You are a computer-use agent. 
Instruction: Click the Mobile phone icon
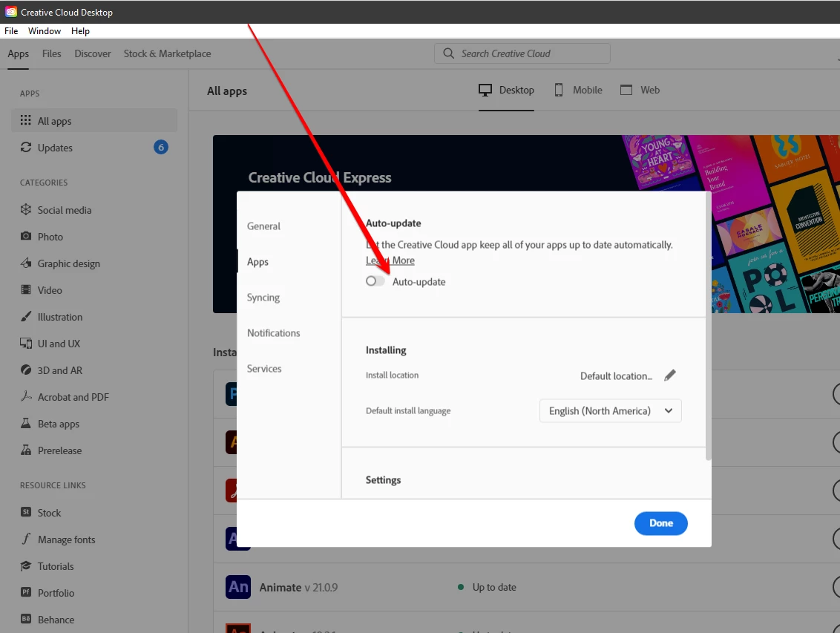(x=558, y=90)
